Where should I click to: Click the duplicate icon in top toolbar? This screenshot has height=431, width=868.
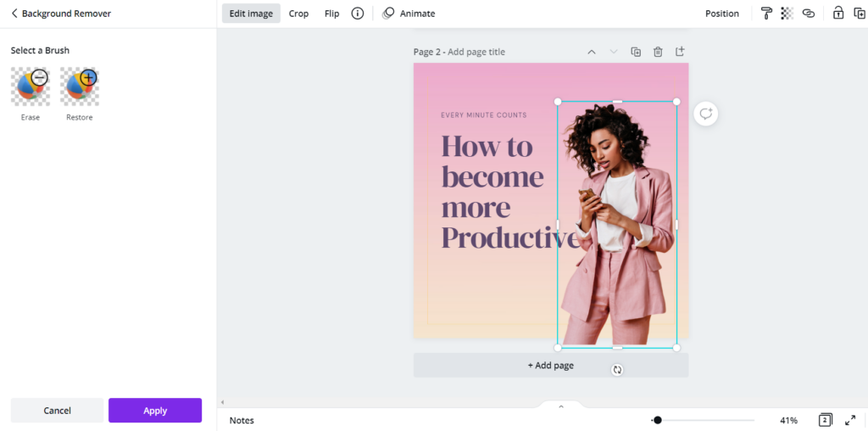click(860, 14)
